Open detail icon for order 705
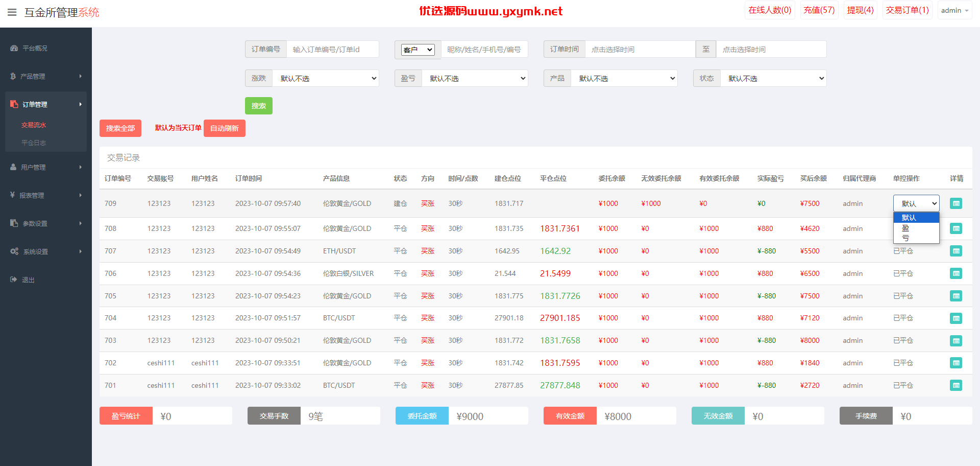Screen dimensions: 980x466 pos(956,296)
